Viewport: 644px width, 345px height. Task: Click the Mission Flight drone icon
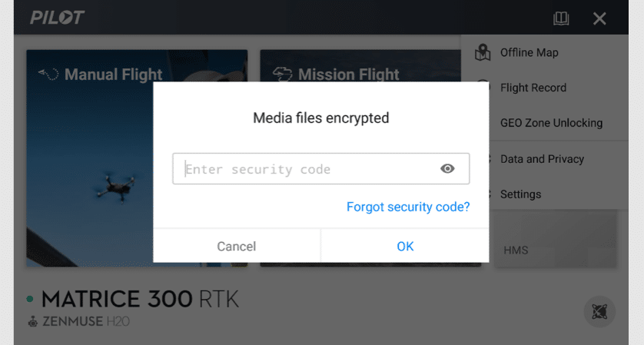(x=283, y=75)
